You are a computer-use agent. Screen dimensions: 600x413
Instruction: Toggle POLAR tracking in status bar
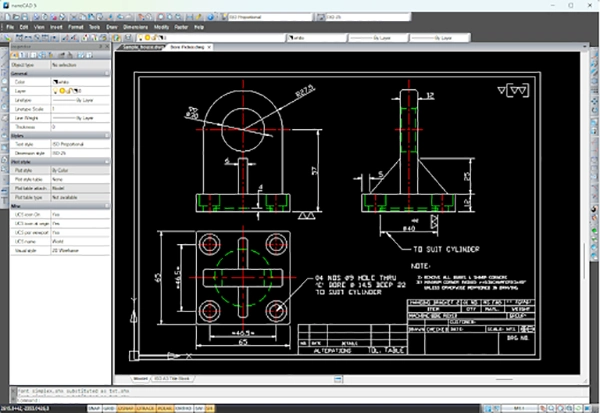click(165, 409)
